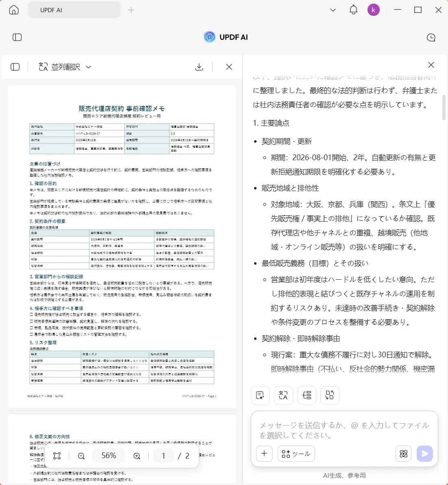448x485 pixels.
Task: Close the AI chat panel
Action: (x=431, y=65)
